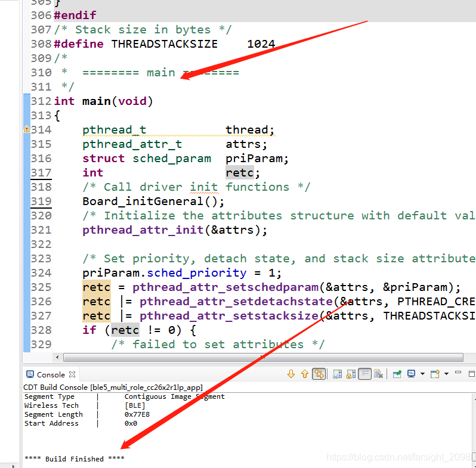This screenshot has height=468, width=476.
Task: Click Copy Build Log save icon
Action: point(337,374)
